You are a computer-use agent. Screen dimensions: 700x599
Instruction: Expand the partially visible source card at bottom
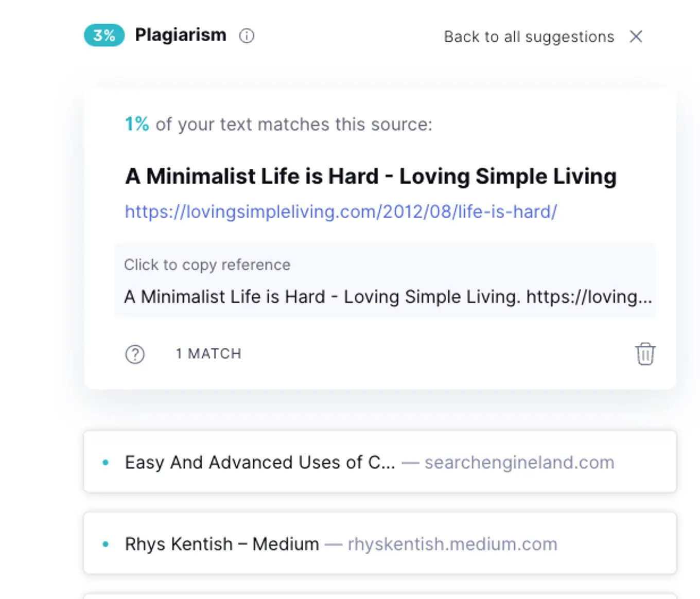[380, 595]
